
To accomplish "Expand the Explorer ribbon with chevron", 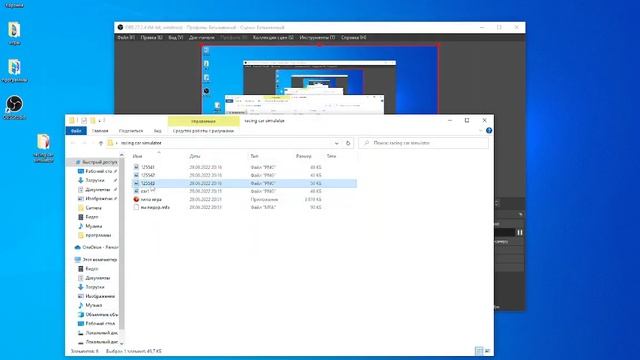I will click(480, 131).
